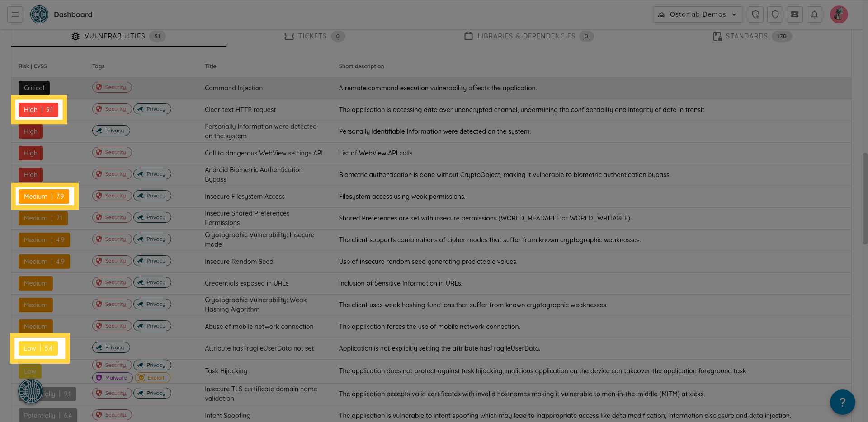Image resolution: width=868 pixels, height=422 pixels.
Task: Open the help question mark button
Action: click(842, 402)
